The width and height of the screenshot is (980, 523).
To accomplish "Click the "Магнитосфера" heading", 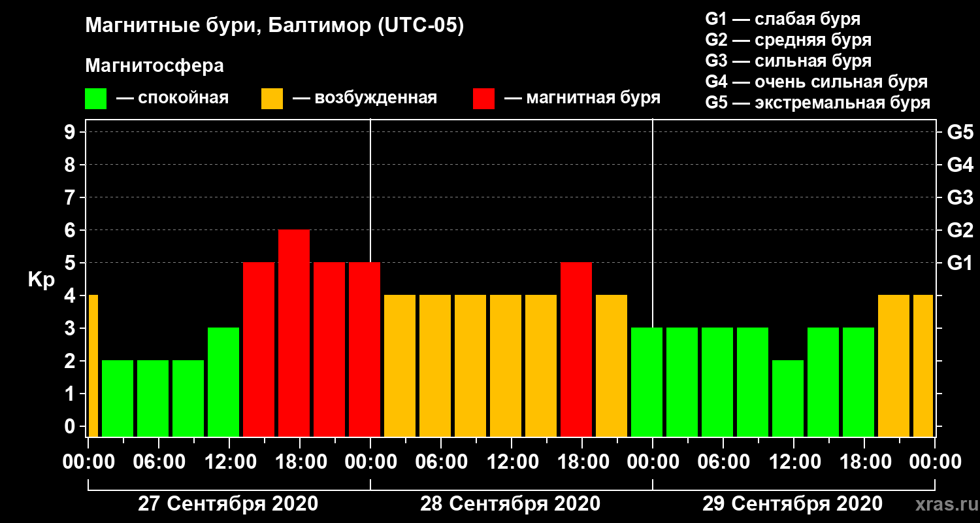I will coord(155,66).
